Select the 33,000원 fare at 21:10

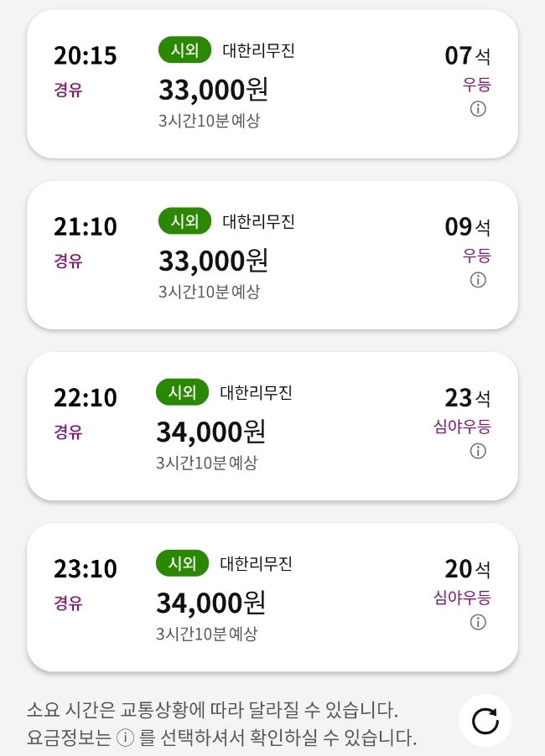(213, 261)
